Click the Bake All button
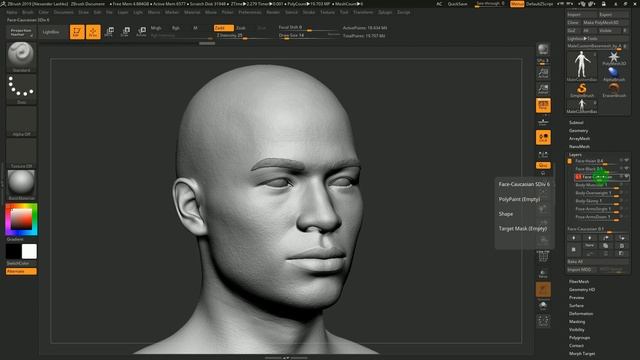 (598, 262)
